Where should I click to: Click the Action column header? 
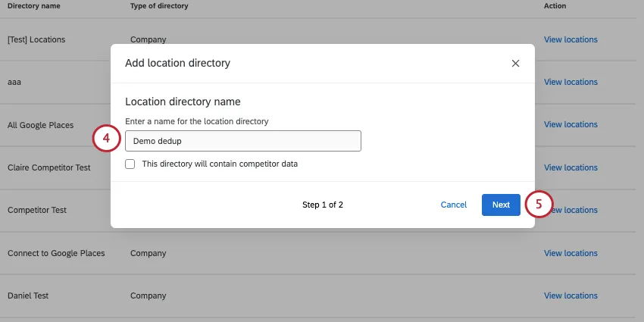click(555, 6)
